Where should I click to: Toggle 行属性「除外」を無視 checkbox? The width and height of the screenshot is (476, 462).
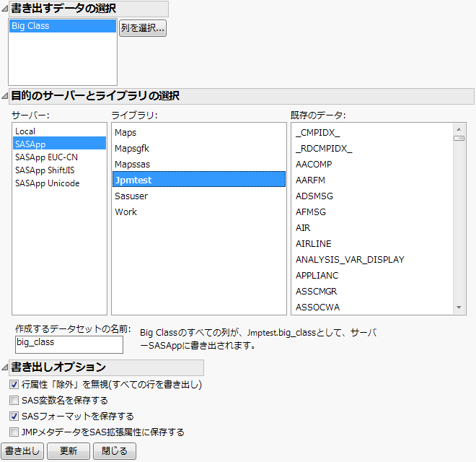pos(14,385)
